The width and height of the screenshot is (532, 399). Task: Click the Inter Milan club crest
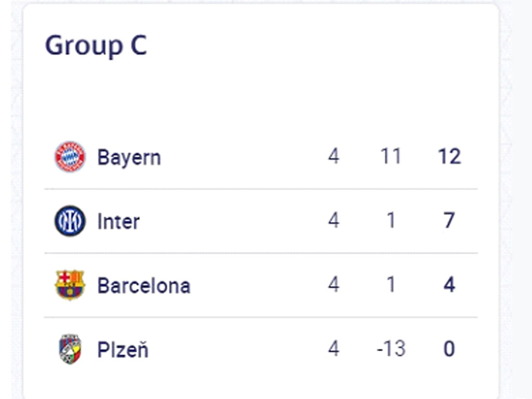(x=70, y=221)
